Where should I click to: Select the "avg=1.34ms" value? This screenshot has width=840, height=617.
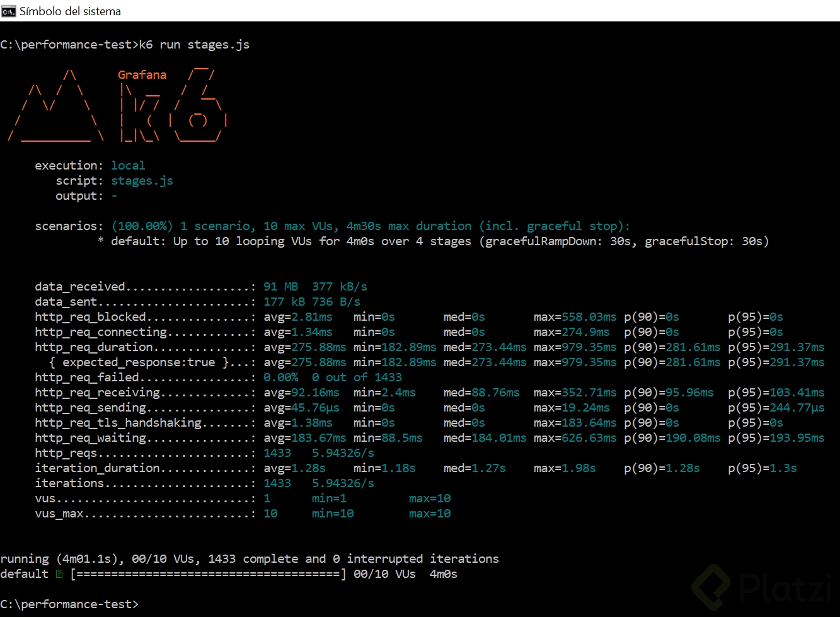tap(298, 332)
